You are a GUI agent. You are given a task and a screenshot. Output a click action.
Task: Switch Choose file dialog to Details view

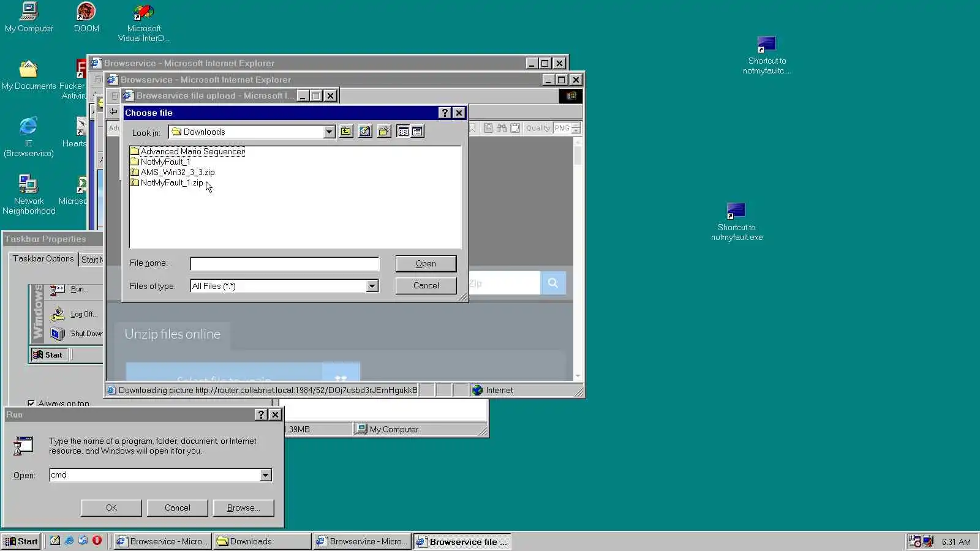(x=417, y=132)
